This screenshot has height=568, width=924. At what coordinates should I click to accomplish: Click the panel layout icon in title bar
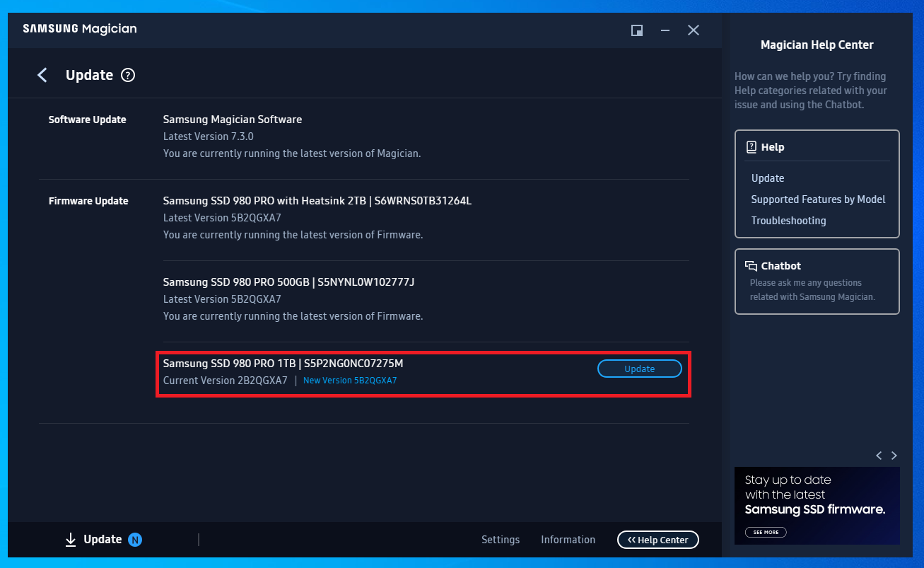tap(636, 30)
